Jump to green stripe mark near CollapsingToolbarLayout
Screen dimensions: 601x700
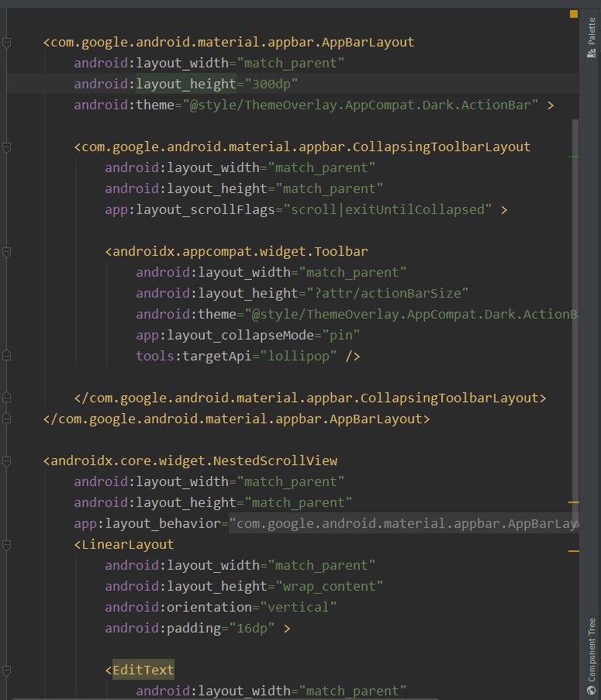click(x=574, y=157)
